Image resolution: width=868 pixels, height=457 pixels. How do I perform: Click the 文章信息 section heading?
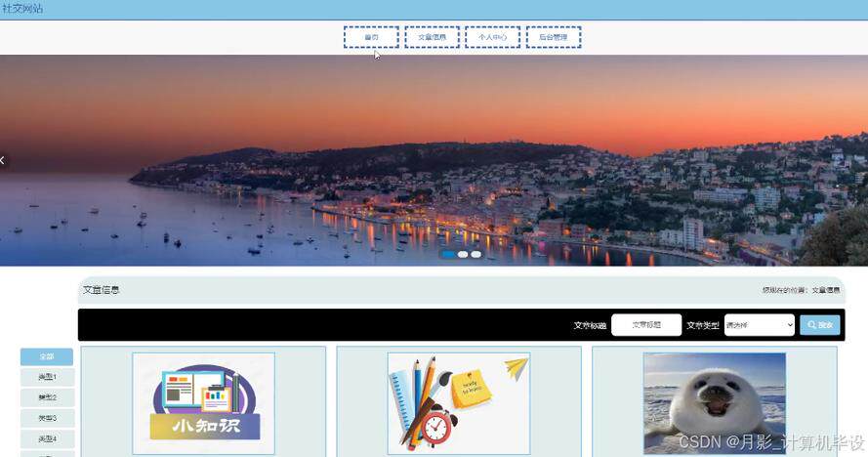102,290
